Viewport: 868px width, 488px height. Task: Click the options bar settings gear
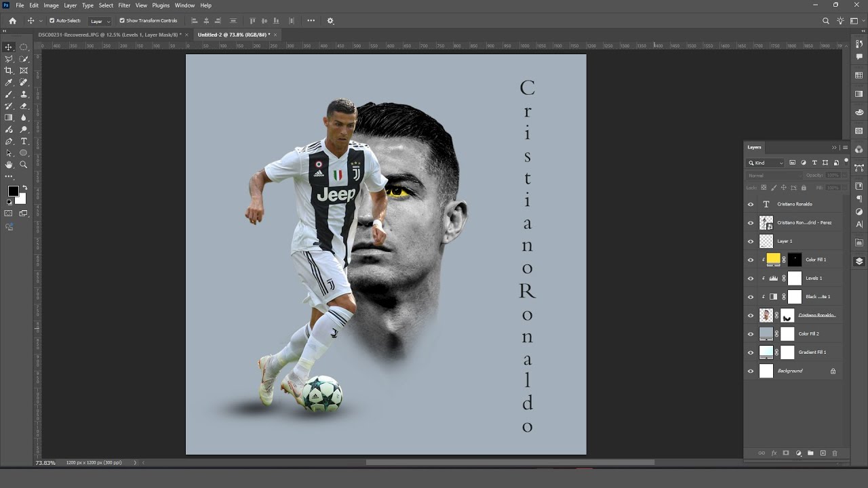pos(330,21)
